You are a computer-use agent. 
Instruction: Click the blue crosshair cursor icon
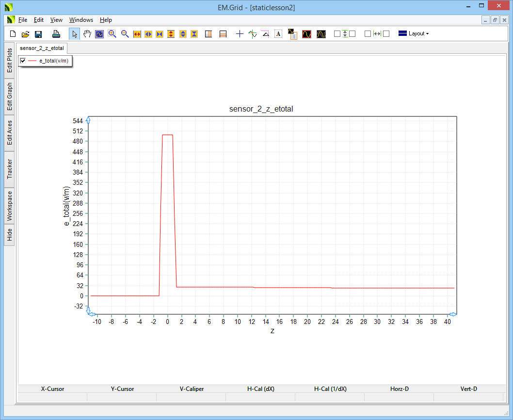coord(240,34)
